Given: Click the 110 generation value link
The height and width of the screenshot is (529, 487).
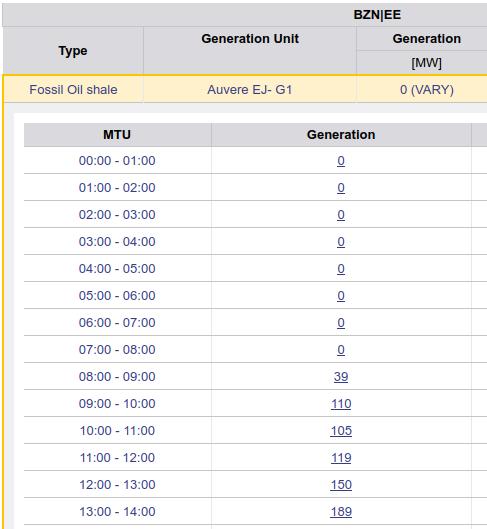Looking at the screenshot, I should pyautogui.click(x=341, y=403).
